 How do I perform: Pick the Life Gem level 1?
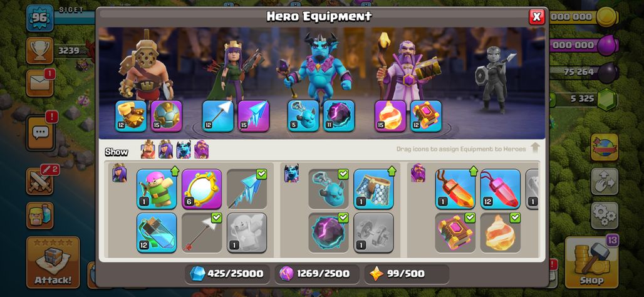455,189
